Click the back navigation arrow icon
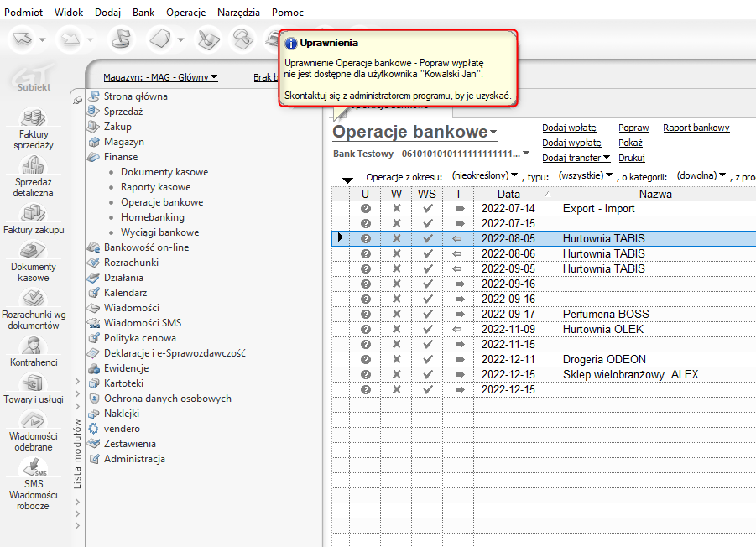Viewport: 756px width, 547px height. [23, 39]
